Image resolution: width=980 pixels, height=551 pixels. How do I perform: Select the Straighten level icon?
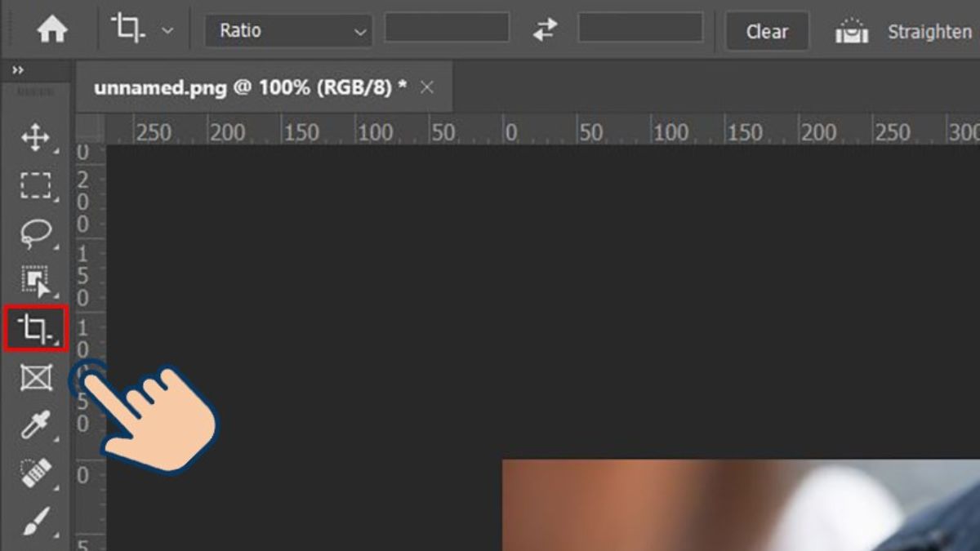click(x=852, y=31)
